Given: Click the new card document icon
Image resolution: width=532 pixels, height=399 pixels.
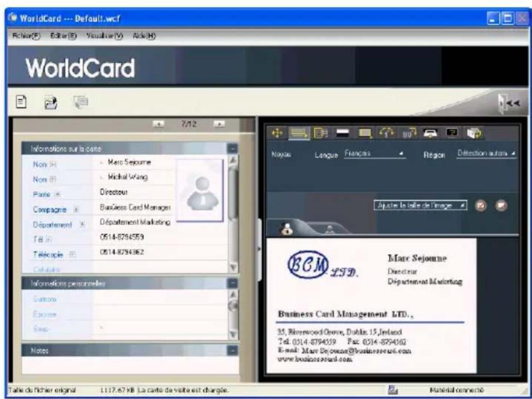Looking at the screenshot, I should (22, 102).
